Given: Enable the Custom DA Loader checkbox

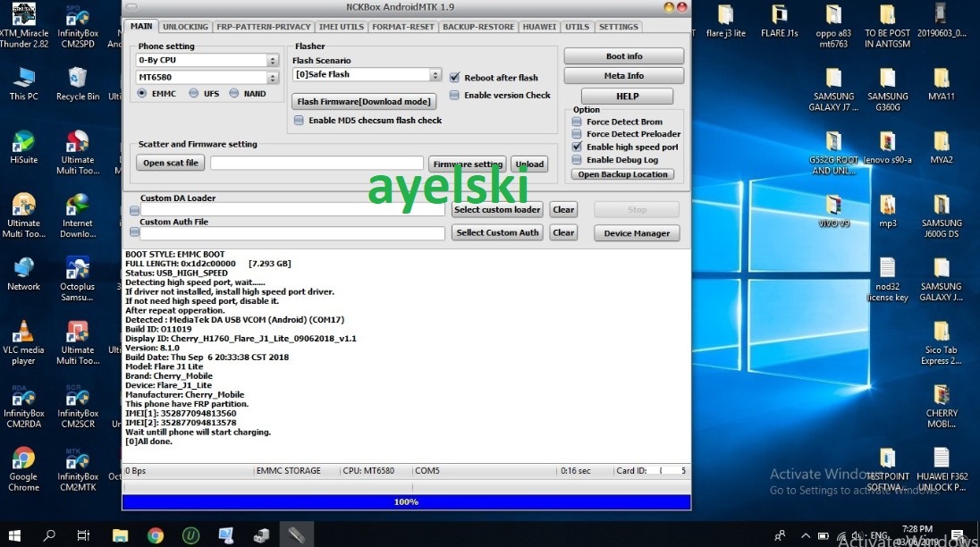Looking at the screenshot, I should click(x=134, y=210).
